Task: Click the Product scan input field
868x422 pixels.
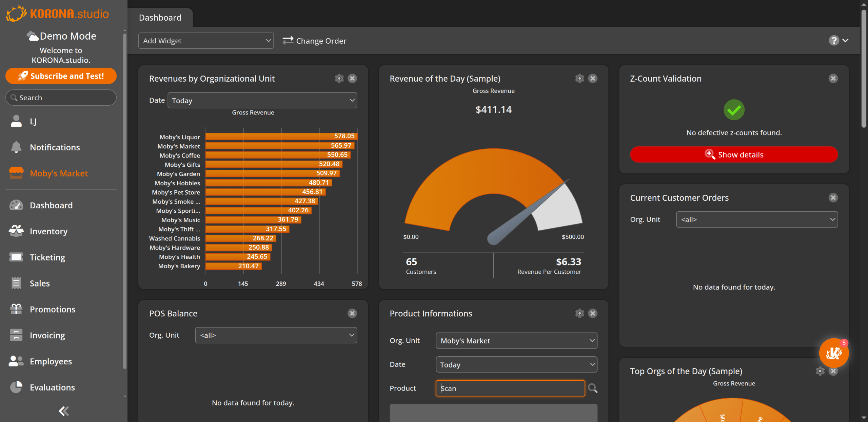Action: (x=510, y=388)
